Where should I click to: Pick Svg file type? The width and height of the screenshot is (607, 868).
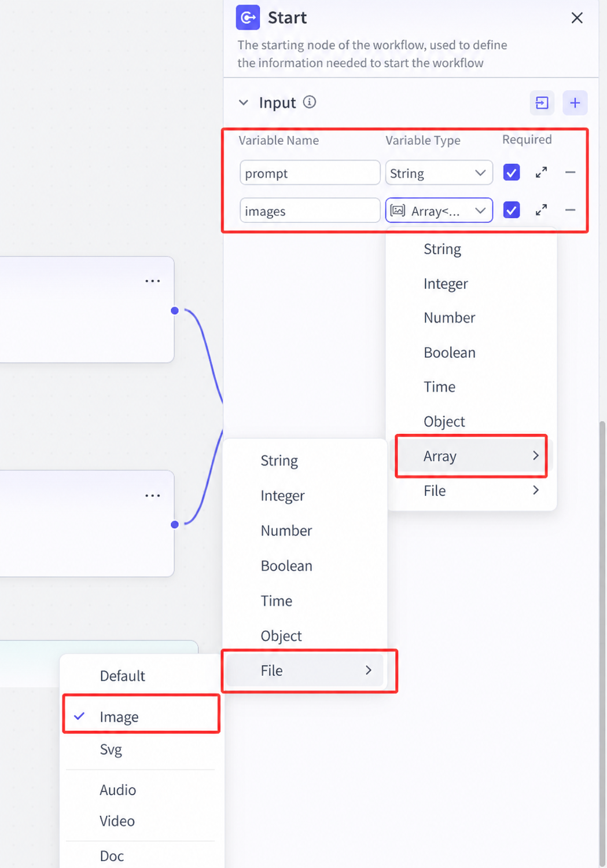[111, 749]
